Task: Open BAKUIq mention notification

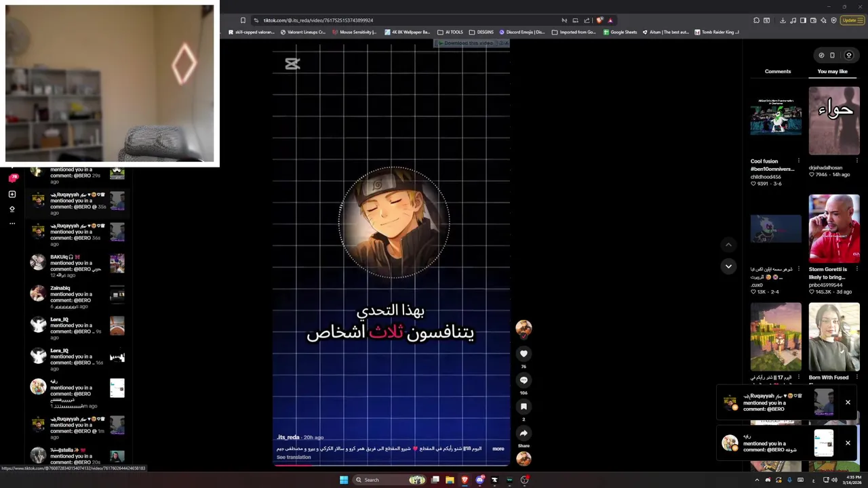Action: click(78, 266)
